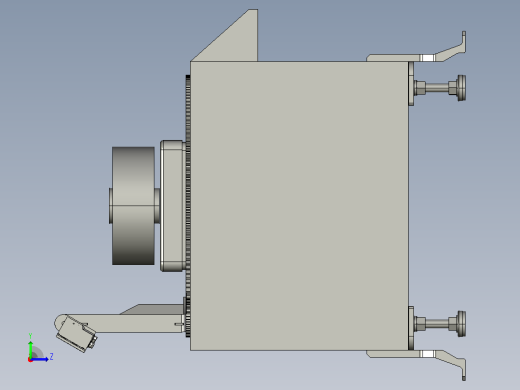Select the rounded flange housing beside the drum

pos(172,206)
